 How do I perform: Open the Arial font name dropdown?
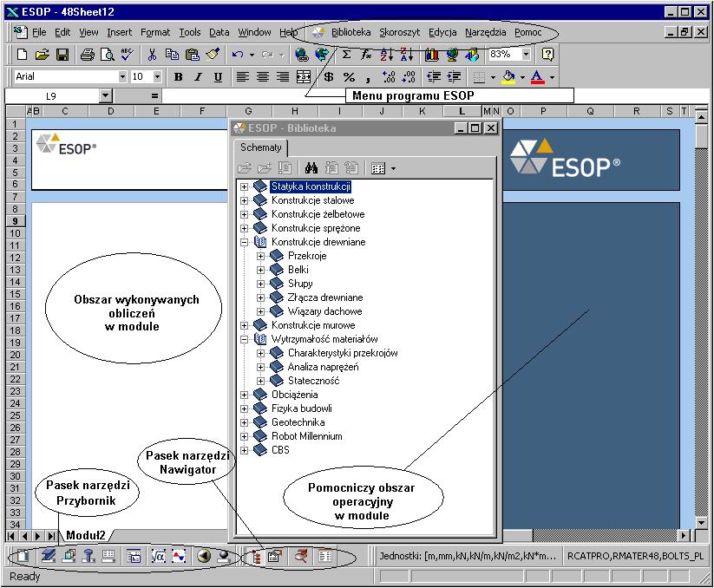pos(122,77)
